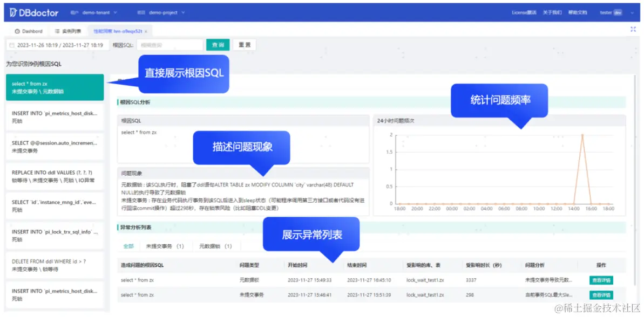Click the peak data point on the chart

pos(582,135)
